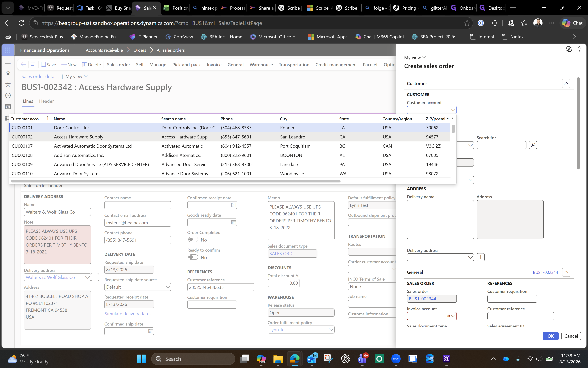Screen dimensions: 588x368
Task: Add a new delivery address with plus in dialog
Action: point(481,257)
